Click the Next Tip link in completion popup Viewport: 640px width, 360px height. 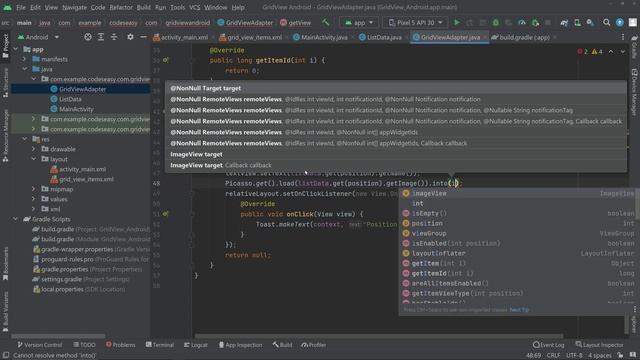click(519, 310)
